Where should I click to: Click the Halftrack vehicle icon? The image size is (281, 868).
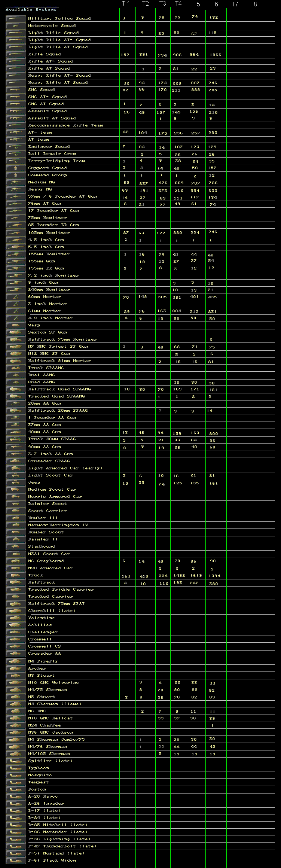point(16,582)
